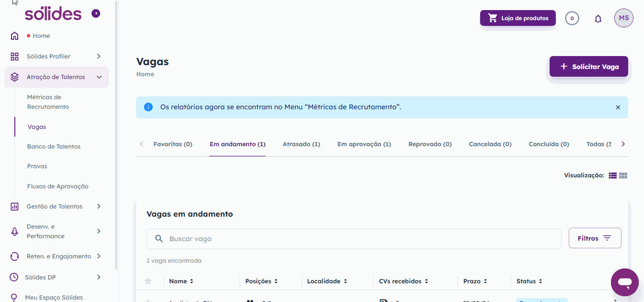This screenshot has width=644, height=302.
Task: Open the Filtros button
Action: pyautogui.click(x=595, y=238)
